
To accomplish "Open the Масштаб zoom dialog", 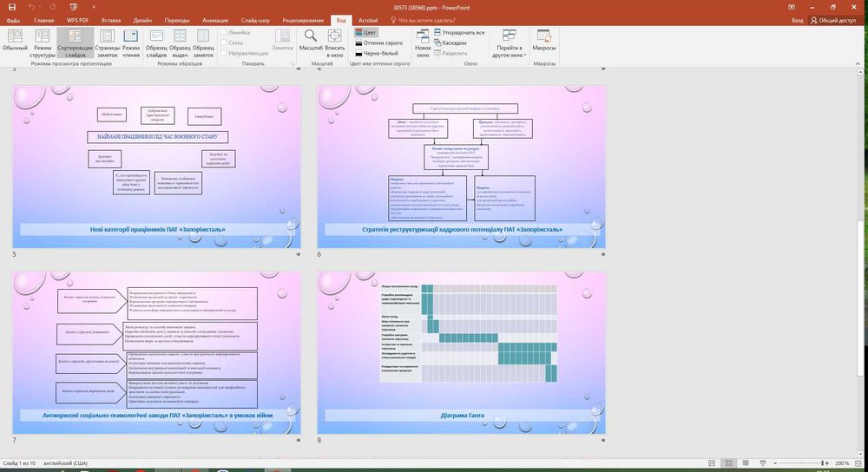I will pyautogui.click(x=311, y=41).
